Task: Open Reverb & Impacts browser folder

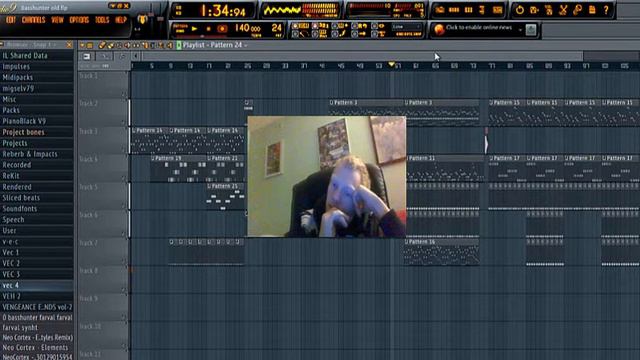Action: tap(37, 154)
